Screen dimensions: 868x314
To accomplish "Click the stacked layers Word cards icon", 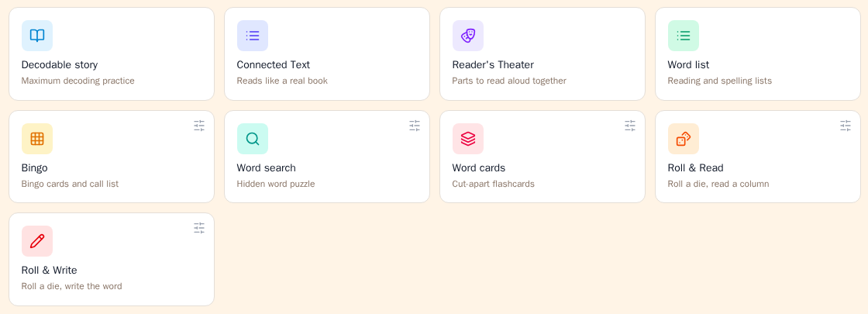I will coord(468,139).
